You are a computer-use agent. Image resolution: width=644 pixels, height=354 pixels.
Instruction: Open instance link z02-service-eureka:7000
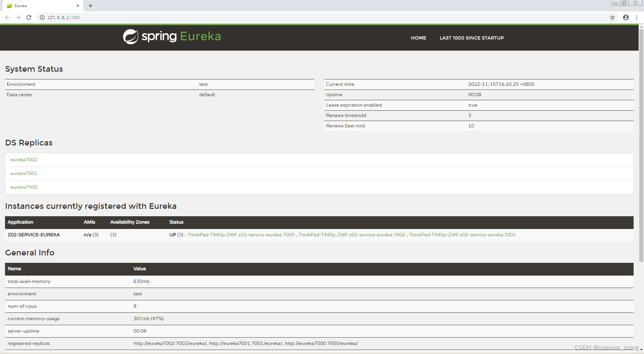[241, 235]
